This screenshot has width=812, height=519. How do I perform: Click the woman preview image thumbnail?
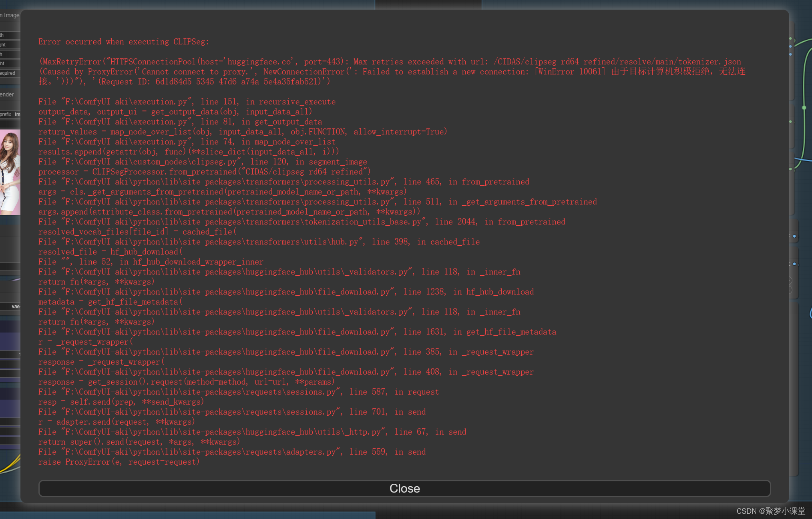[x=10, y=172]
